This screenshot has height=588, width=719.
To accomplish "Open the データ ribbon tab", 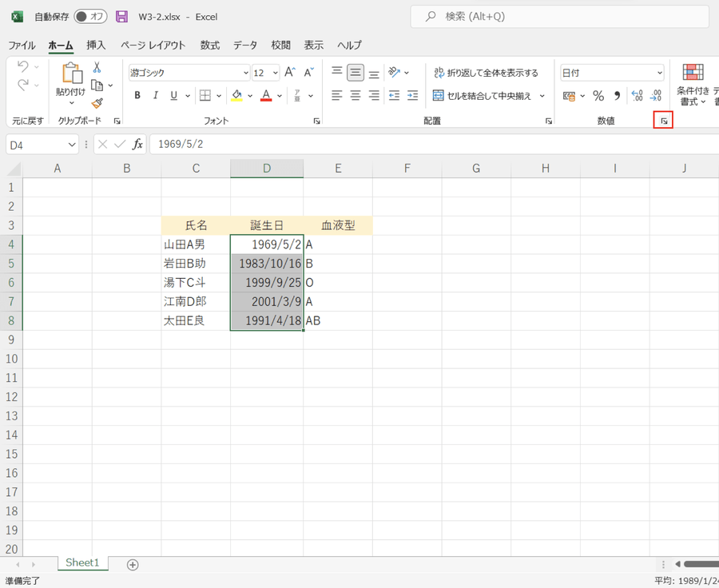I will (245, 46).
